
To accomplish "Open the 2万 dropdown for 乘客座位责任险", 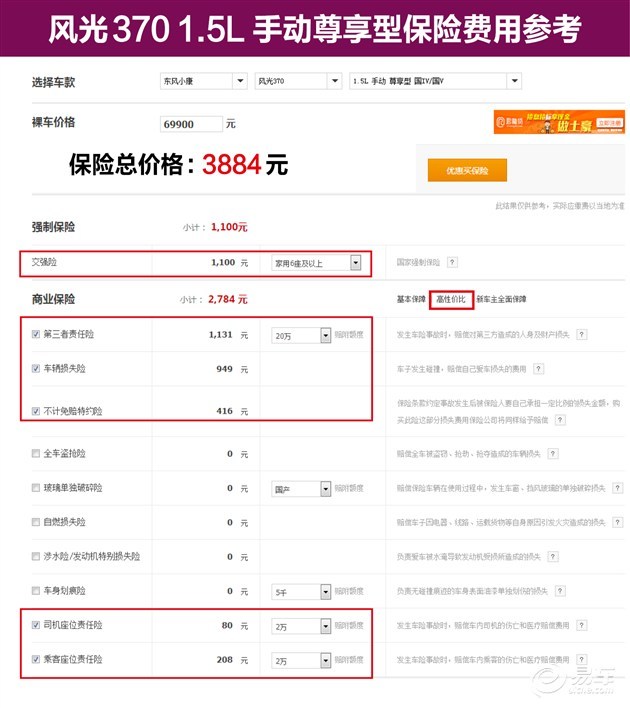I will 301,661.
